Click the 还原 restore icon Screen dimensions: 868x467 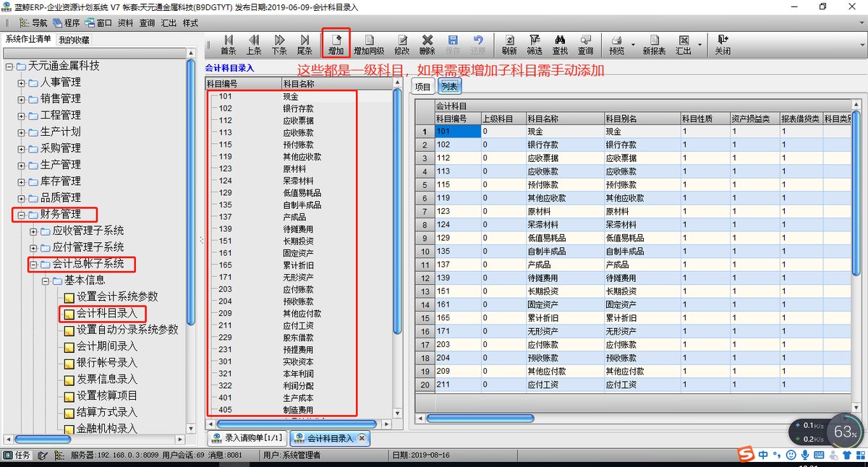point(478,45)
